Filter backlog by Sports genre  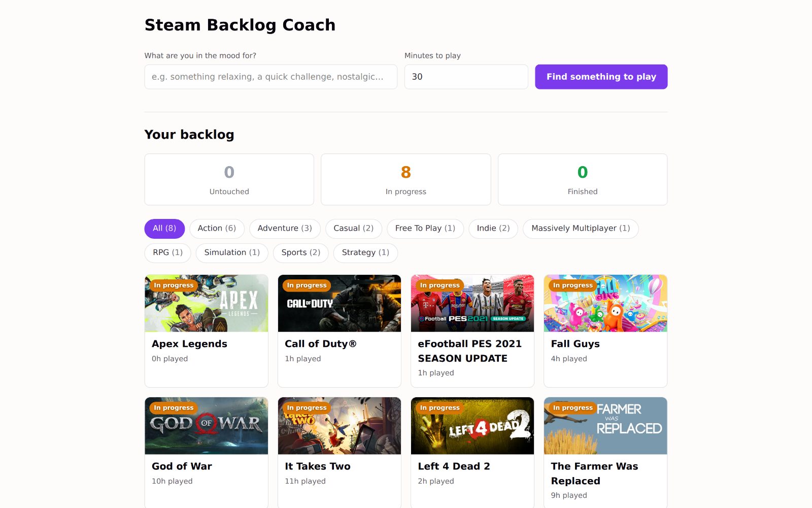coord(300,252)
